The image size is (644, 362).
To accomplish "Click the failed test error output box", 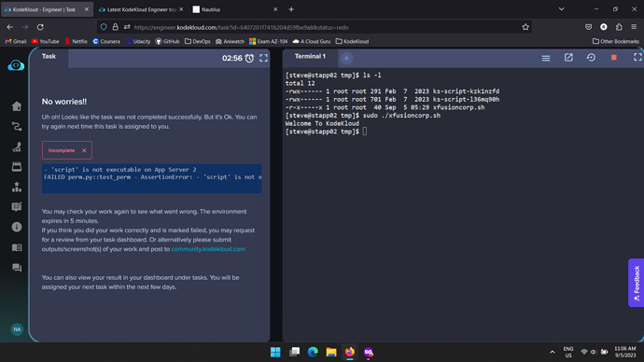I will [151, 178].
